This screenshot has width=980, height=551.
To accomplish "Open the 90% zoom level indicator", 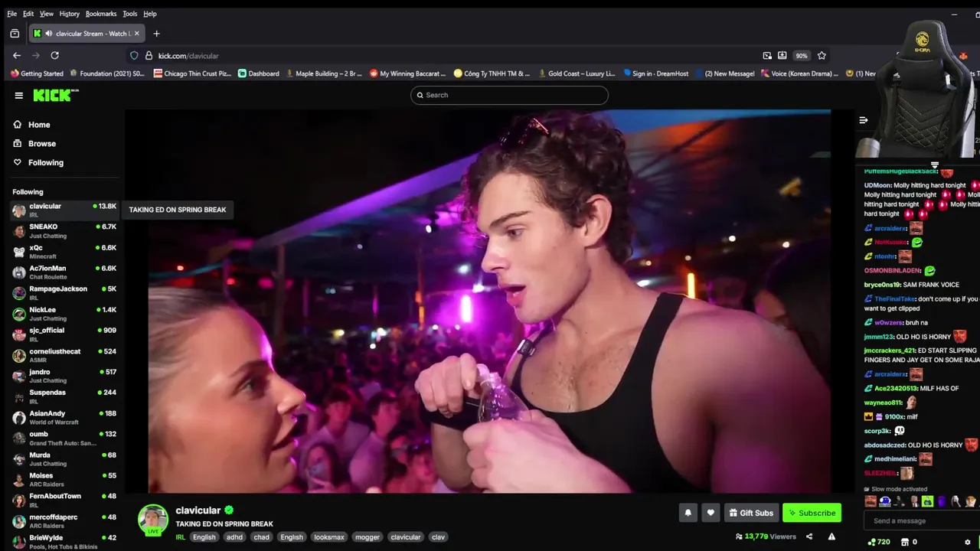I will (801, 56).
